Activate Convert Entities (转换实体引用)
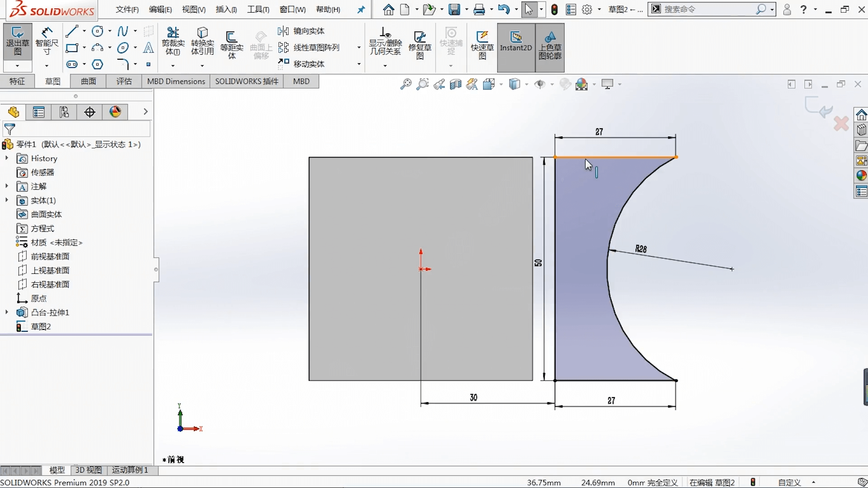 click(x=202, y=43)
